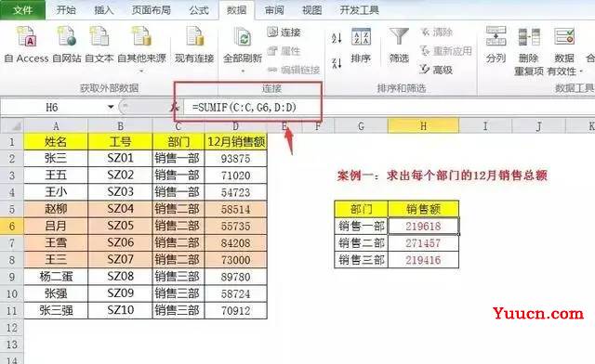The image size is (595, 364).
Task: Sort descending with the Z-A icon
Action: tap(337, 63)
